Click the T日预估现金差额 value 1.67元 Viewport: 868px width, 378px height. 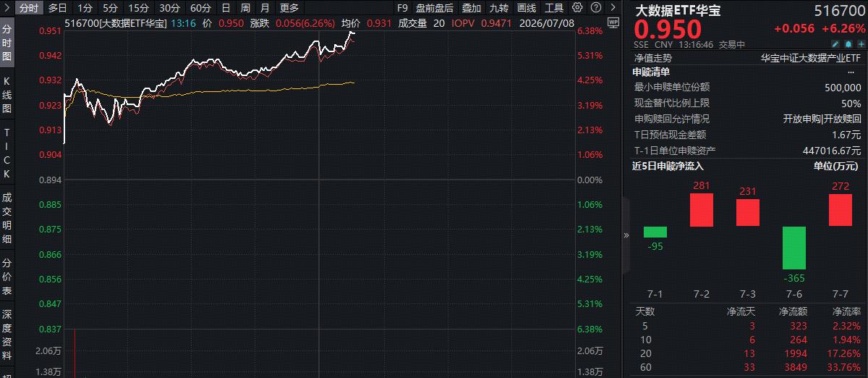(846, 135)
